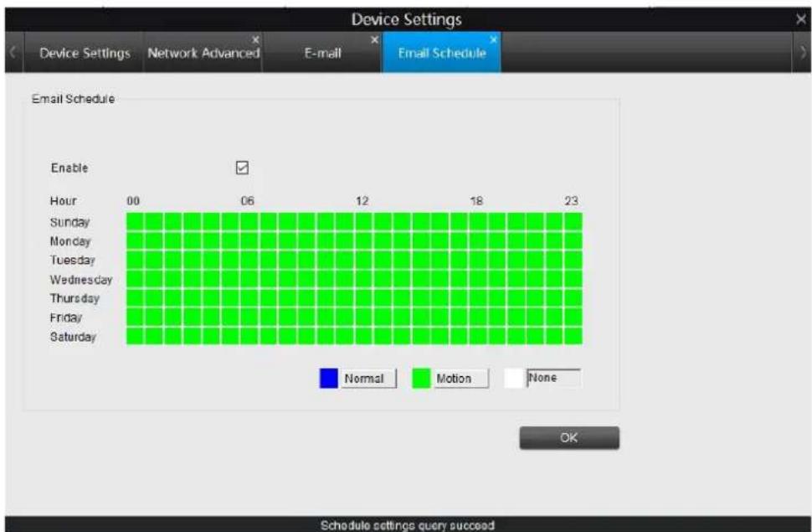The image size is (812, 532).
Task: Click the 06 hour marker
Action: pyautogui.click(x=248, y=201)
